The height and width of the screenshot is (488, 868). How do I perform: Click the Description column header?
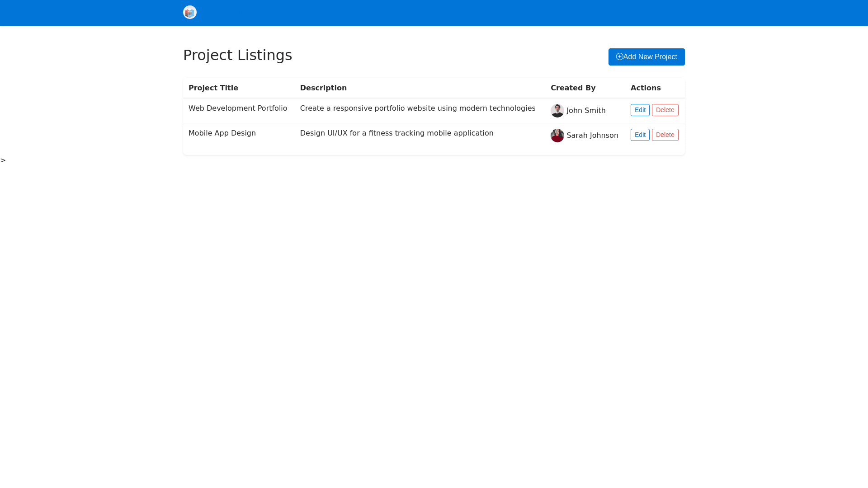point(323,88)
